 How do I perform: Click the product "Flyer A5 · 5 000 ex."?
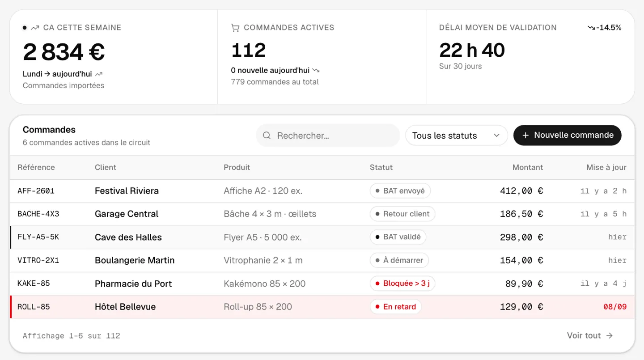[263, 237]
